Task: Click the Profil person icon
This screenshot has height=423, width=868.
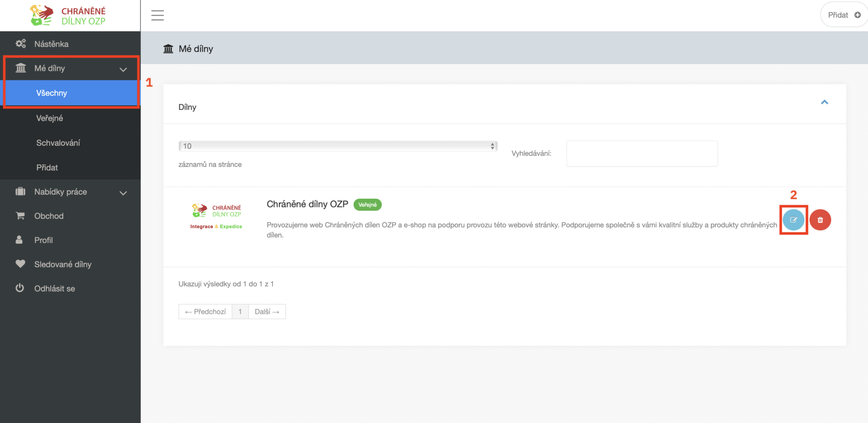Action: [x=19, y=240]
